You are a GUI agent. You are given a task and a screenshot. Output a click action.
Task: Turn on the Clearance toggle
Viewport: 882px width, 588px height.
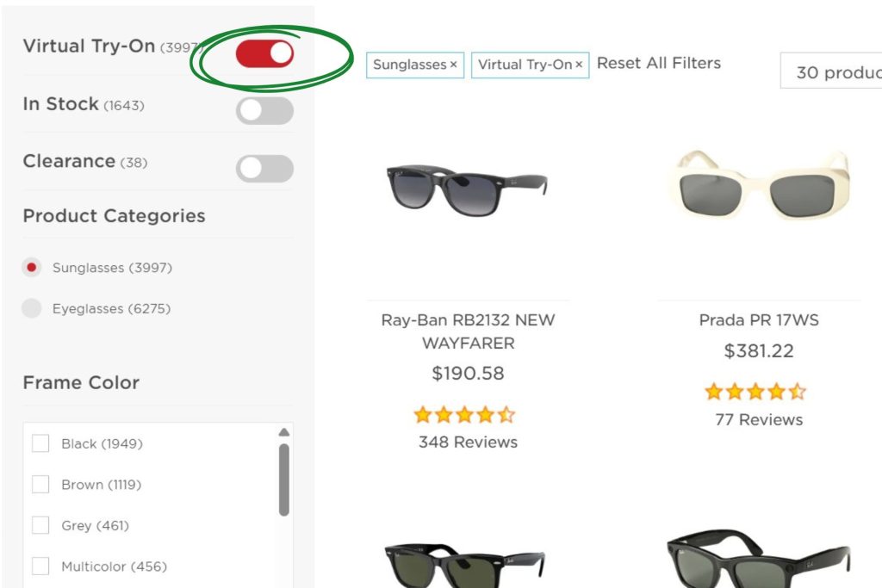click(x=264, y=169)
